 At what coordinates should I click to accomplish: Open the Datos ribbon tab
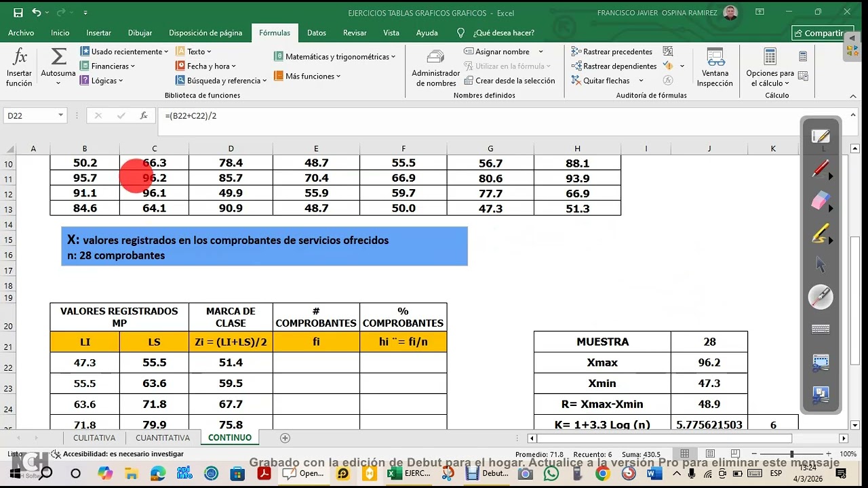click(x=317, y=33)
